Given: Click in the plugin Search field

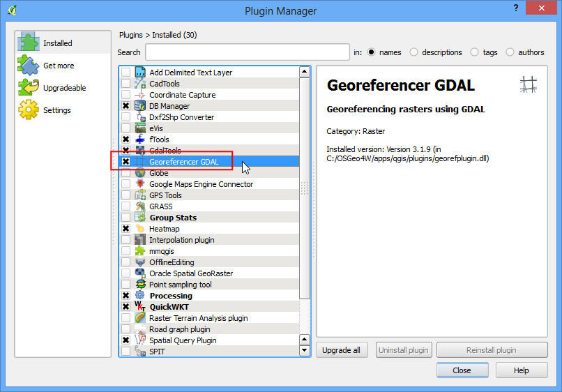Looking at the screenshot, I should [x=248, y=52].
